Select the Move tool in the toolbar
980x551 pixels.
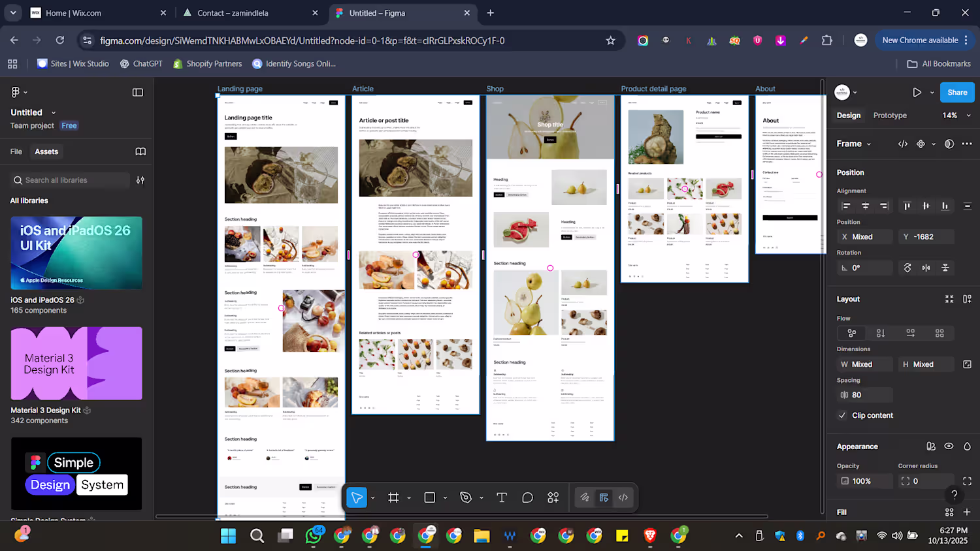tap(357, 497)
